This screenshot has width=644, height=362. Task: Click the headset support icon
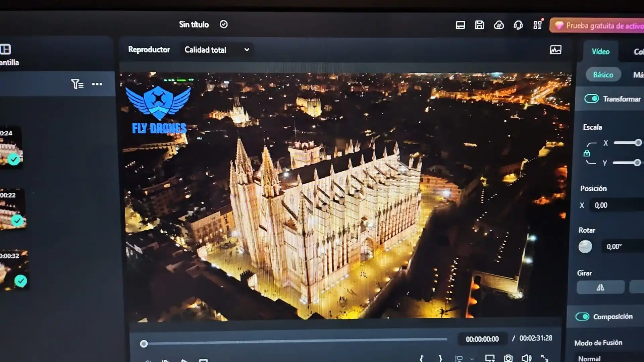pyautogui.click(x=518, y=25)
